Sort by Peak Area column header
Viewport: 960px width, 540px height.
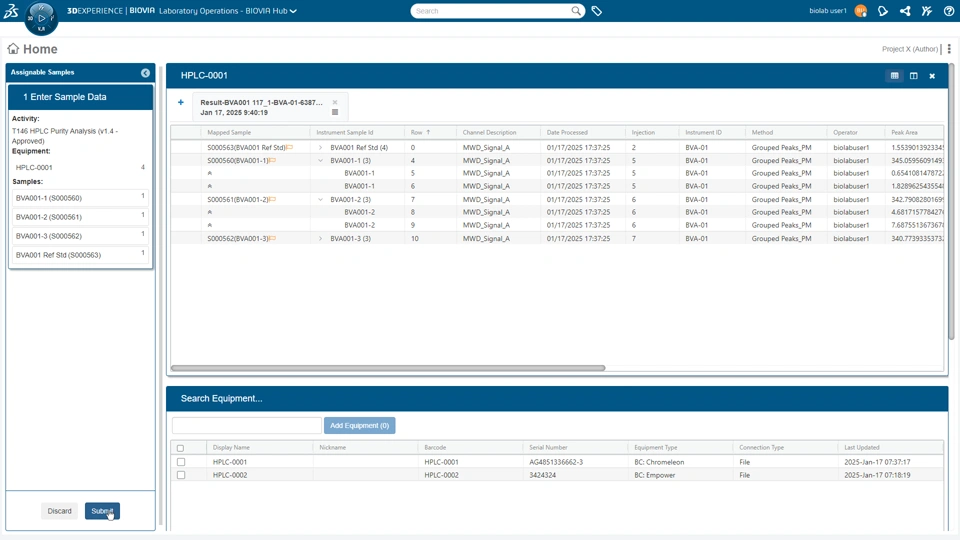(904, 132)
